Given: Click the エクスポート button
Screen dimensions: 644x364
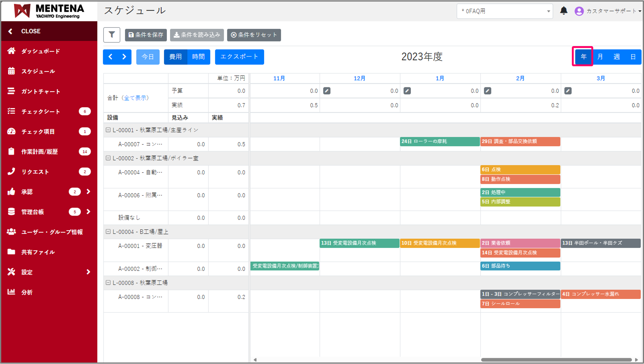Looking at the screenshot, I should [239, 57].
